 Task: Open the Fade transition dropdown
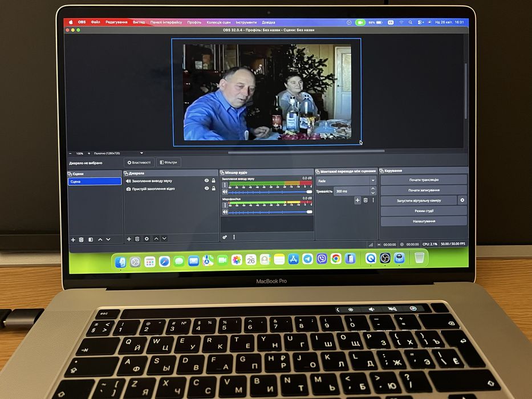click(x=346, y=181)
